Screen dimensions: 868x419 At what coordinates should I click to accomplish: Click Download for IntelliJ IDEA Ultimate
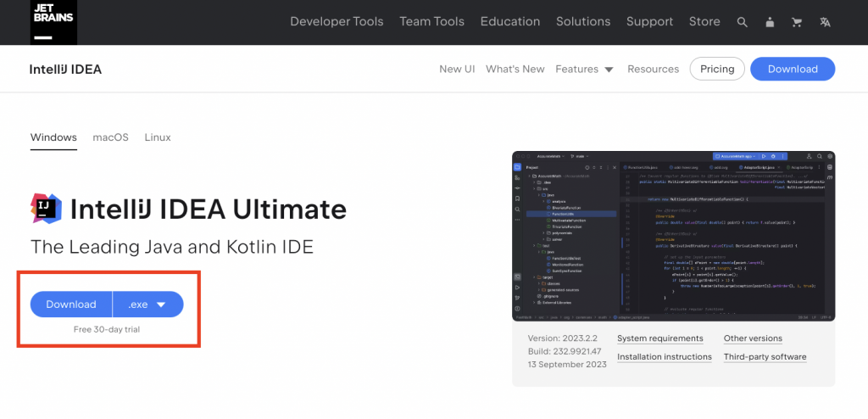71,304
